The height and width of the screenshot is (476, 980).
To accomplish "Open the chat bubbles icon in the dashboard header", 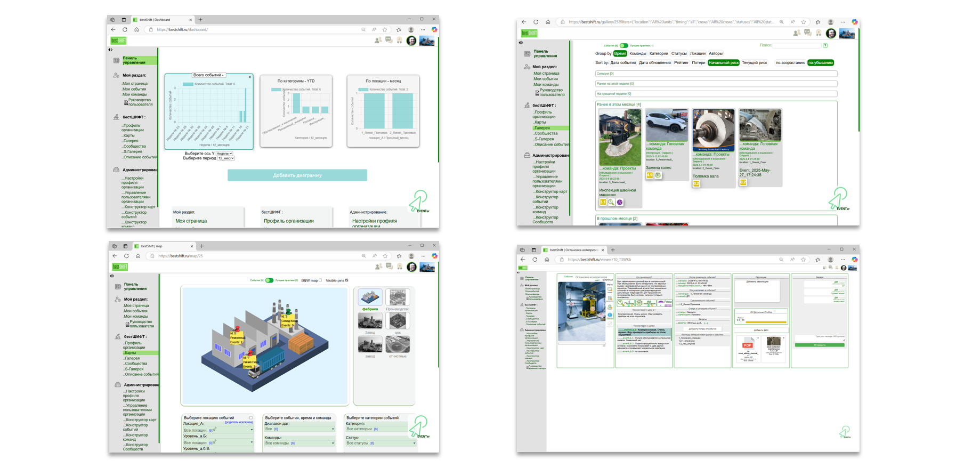I will [x=389, y=41].
